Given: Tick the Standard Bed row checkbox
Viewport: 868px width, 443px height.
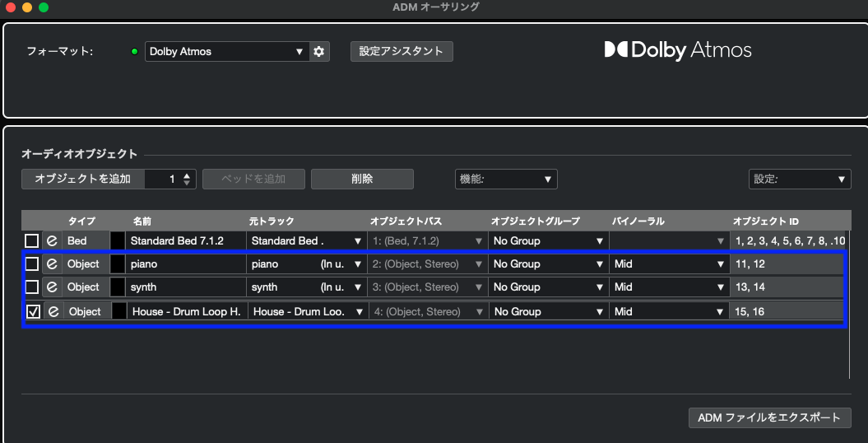Looking at the screenshot, I should (x=31, y=241).
